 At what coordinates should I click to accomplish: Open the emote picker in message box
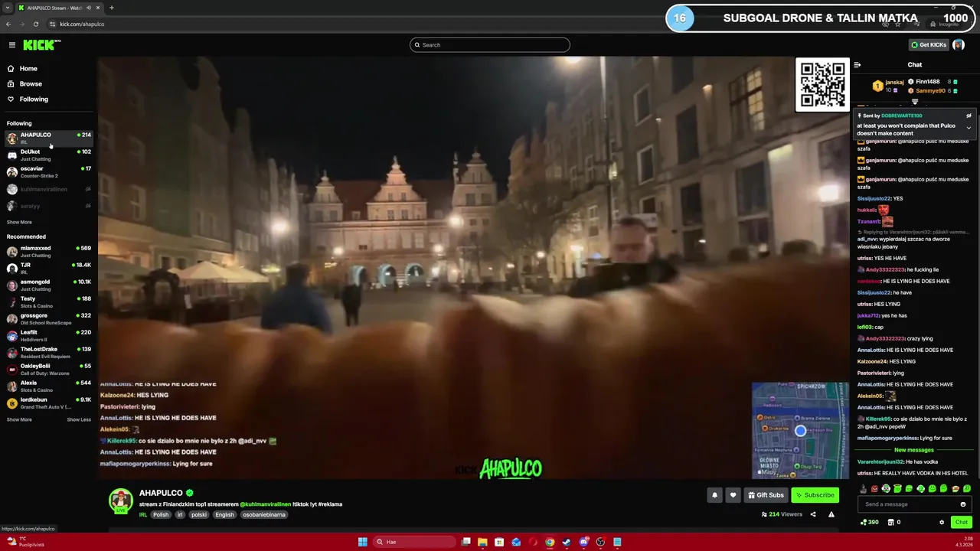click(x=963, y=504)
